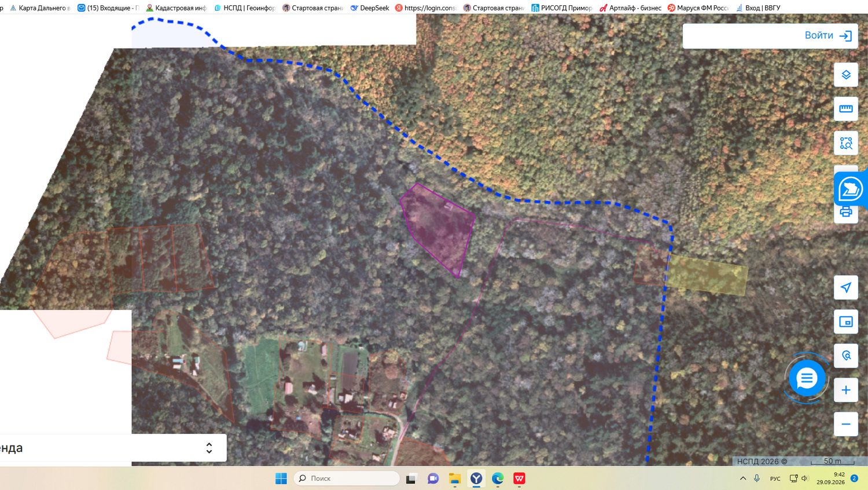Select the ruler measurement tool
This screenshot has height=490, width=868.
[845, 109]
